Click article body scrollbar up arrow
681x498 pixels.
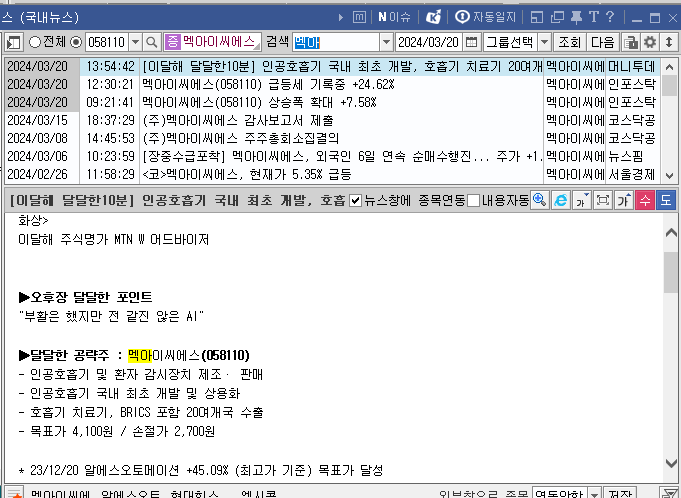pyautogui.click(x=671, y=232)
